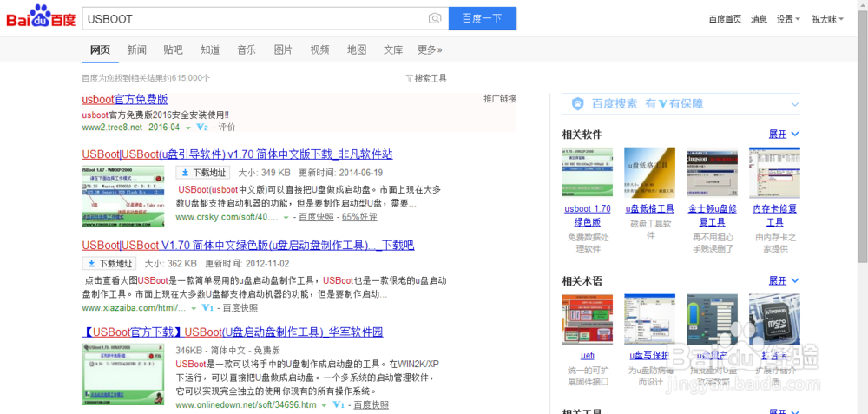Image resolution: width=868 pixels, height=414 pixels.
Task: Open 搜索工具 search tools
Action: coord(426,78)
